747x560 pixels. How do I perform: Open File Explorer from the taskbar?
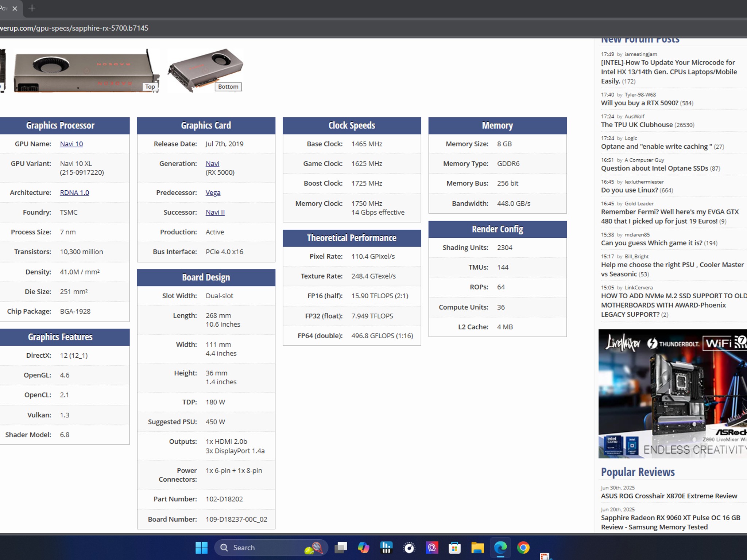477,547
